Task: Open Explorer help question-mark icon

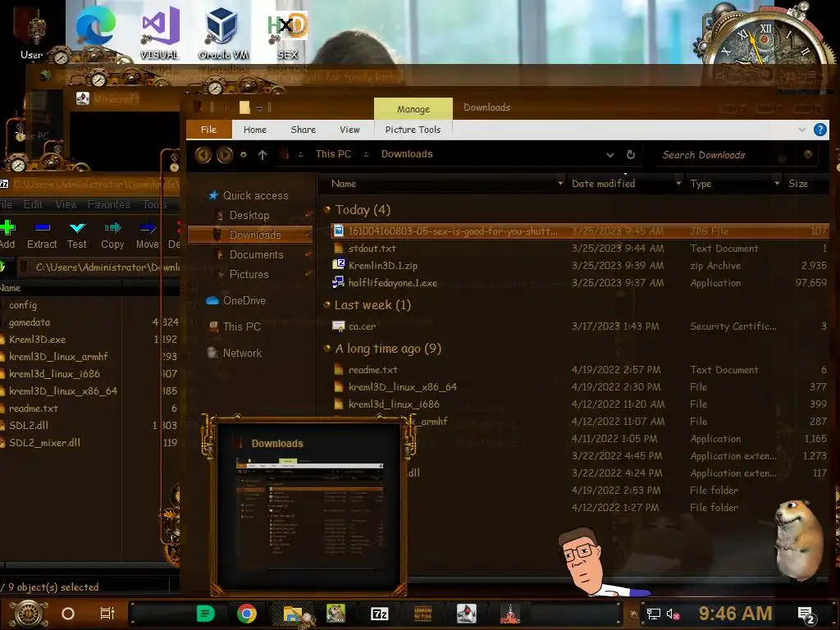Action: click(819, 130)
